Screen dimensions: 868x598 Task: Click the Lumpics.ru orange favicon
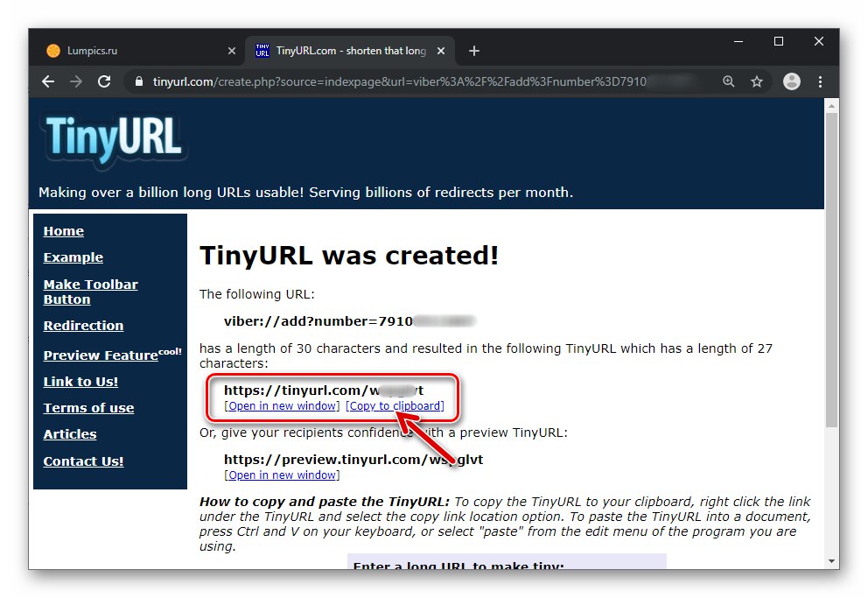pyautogui.click(x=53, y=51)
